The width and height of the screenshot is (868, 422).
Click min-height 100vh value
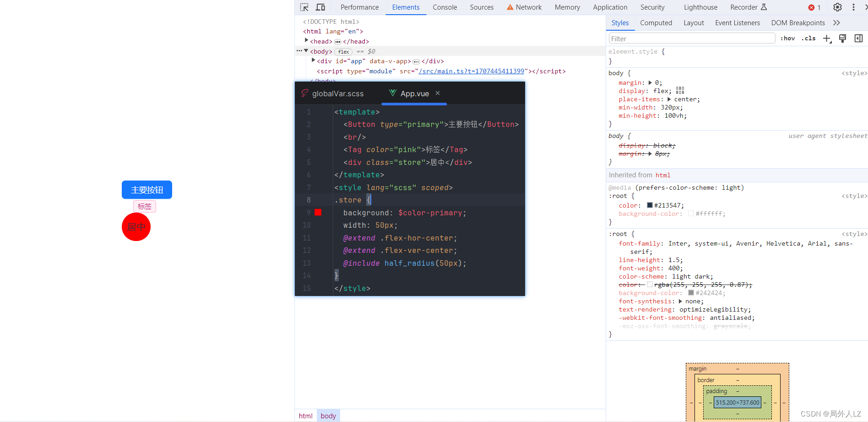click(x=674, y=116)
